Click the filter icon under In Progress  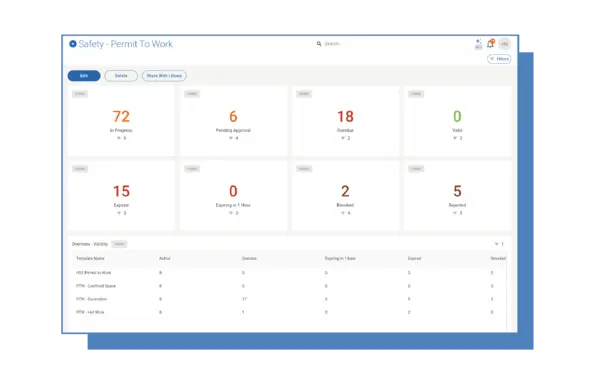(119, 138)
